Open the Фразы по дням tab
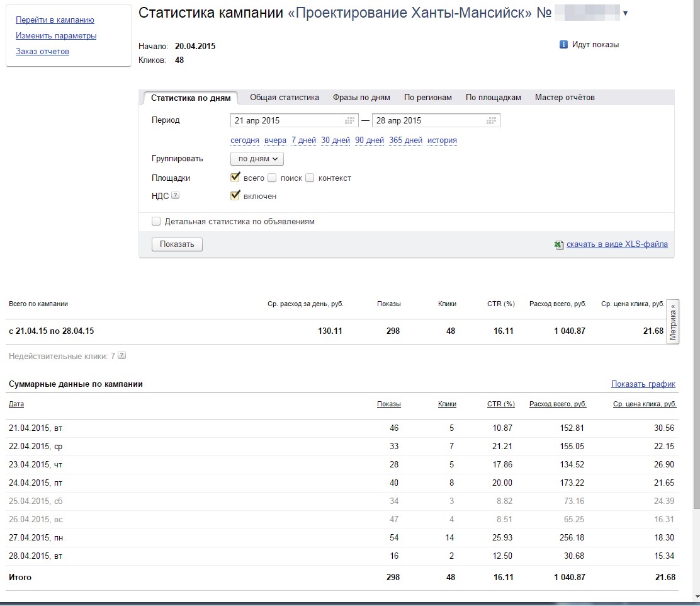Viewport: 700px width, 606px height. coord(361,98)
